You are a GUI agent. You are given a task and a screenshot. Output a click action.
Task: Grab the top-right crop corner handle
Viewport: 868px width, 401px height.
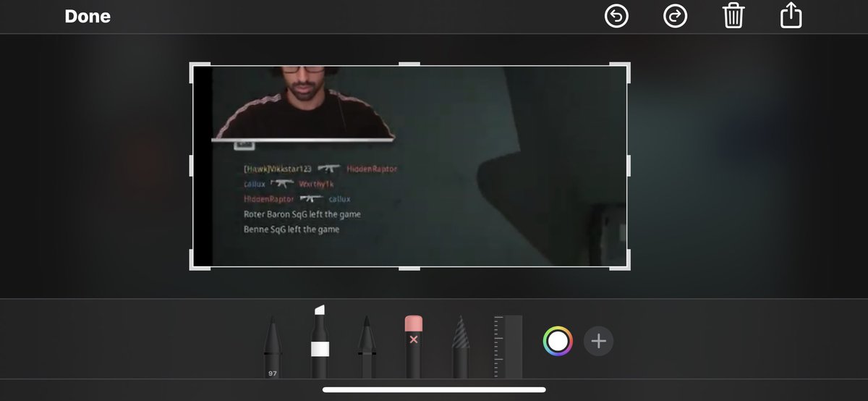coord(621,71)
